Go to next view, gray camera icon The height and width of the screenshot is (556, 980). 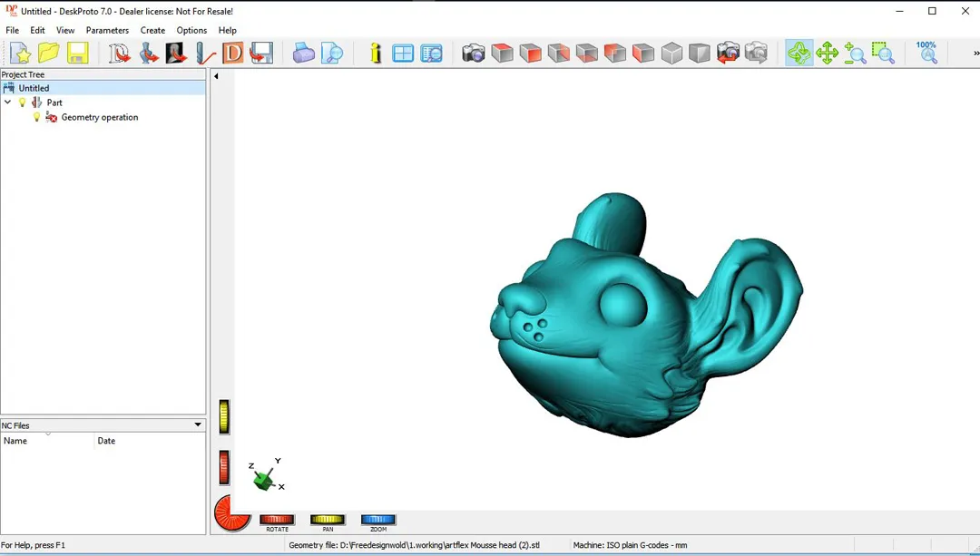756,54
